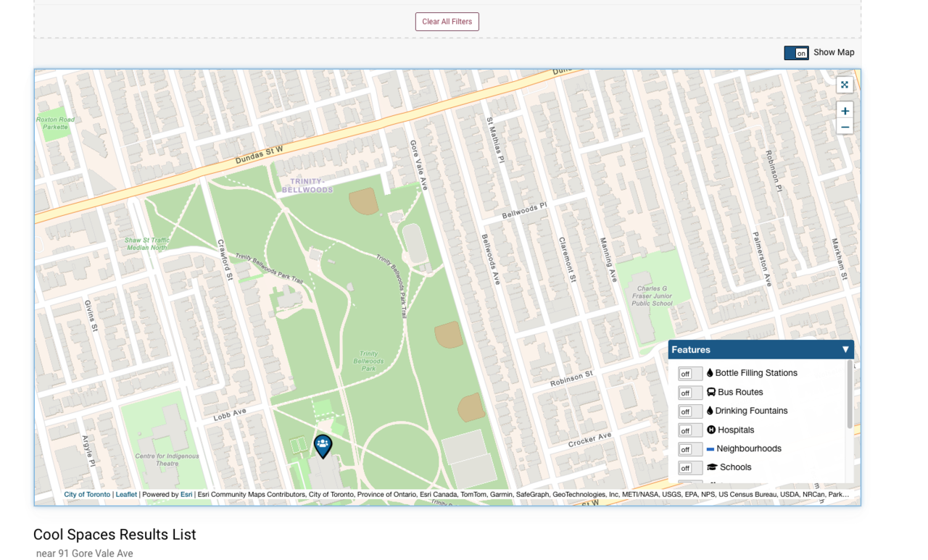Open the Leaflet attribution link

coord(126,495)
